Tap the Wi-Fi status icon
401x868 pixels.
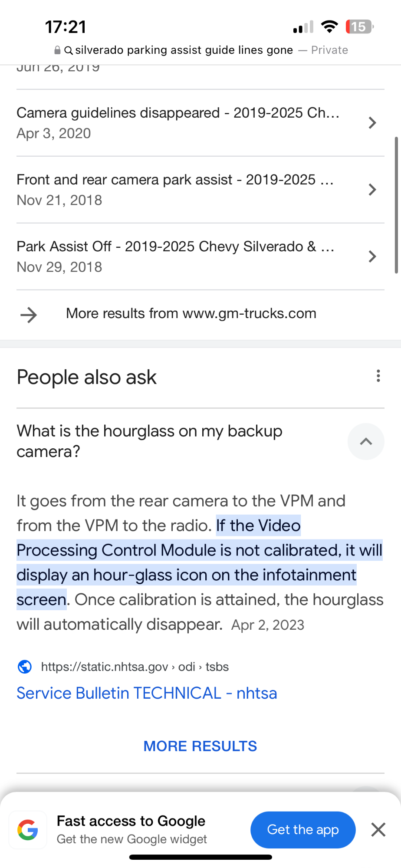[x=329, y=27]
